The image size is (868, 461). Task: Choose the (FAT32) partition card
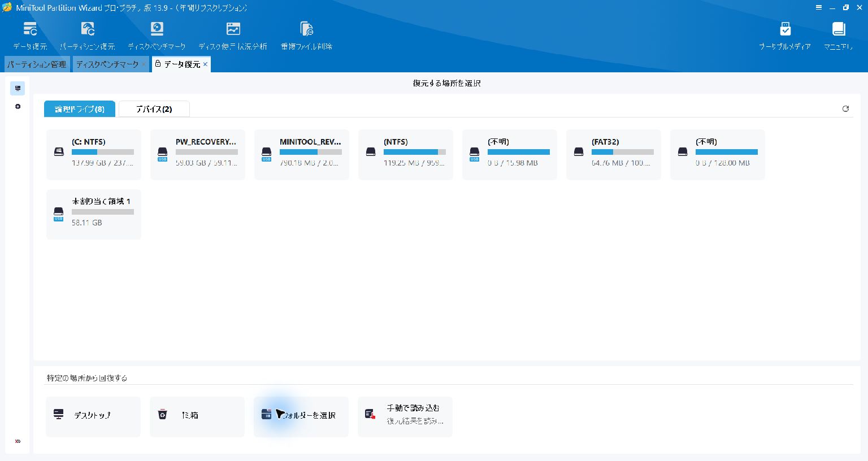point(614,154)
